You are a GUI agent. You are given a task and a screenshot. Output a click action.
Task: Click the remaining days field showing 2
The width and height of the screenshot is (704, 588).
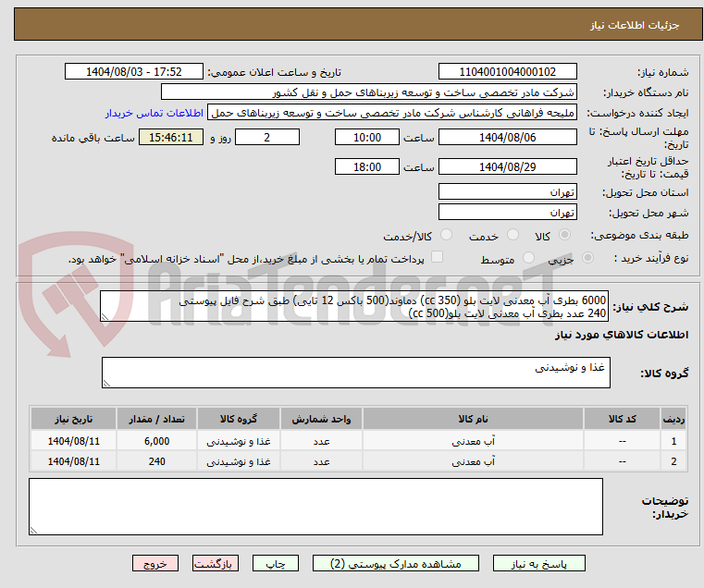click(267, 138)
